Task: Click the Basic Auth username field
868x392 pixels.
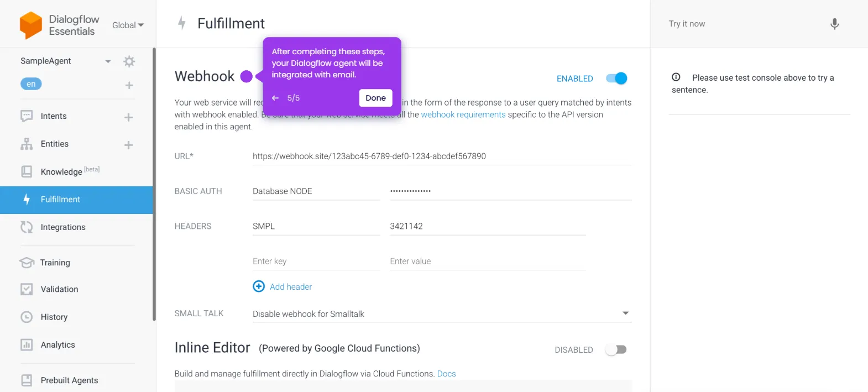Action: pos(316,191)
